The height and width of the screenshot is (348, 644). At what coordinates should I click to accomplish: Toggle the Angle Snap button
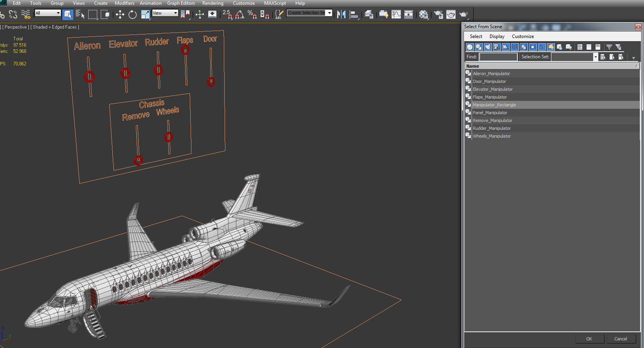point(239,14)
